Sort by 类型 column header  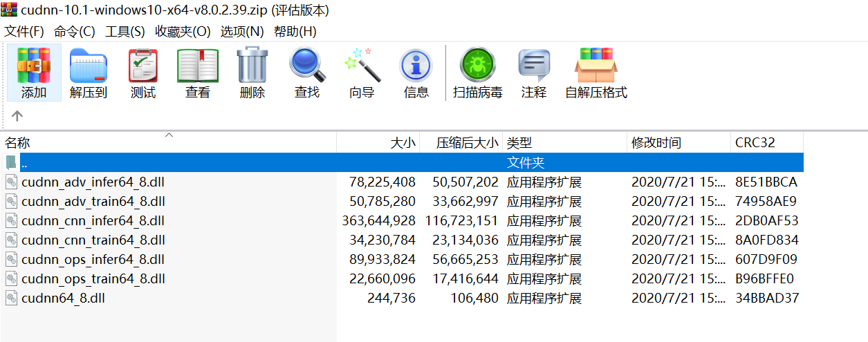564,143
